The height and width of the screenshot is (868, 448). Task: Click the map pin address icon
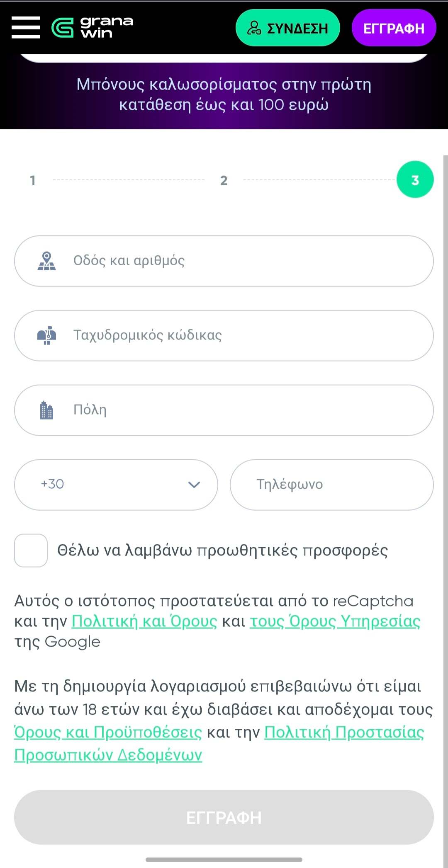47,261
